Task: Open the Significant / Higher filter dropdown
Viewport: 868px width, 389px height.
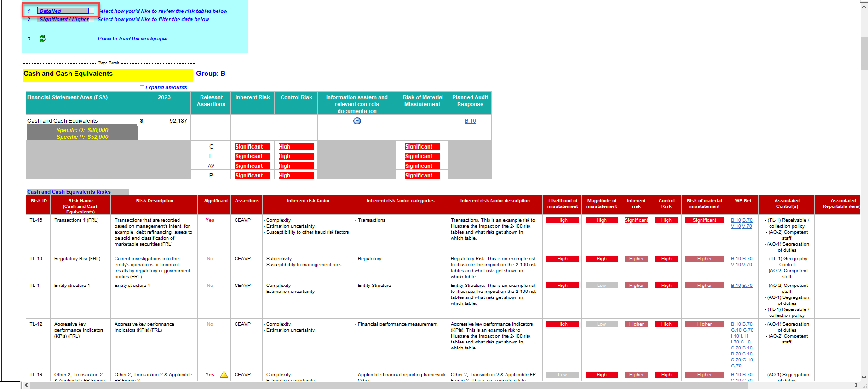Action: (x=92, y=19)
